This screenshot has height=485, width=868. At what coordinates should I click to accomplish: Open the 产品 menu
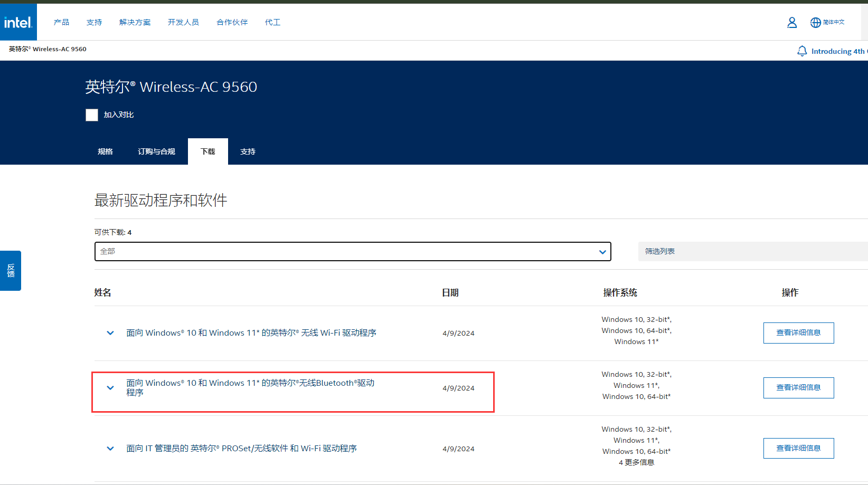(61, 22)
